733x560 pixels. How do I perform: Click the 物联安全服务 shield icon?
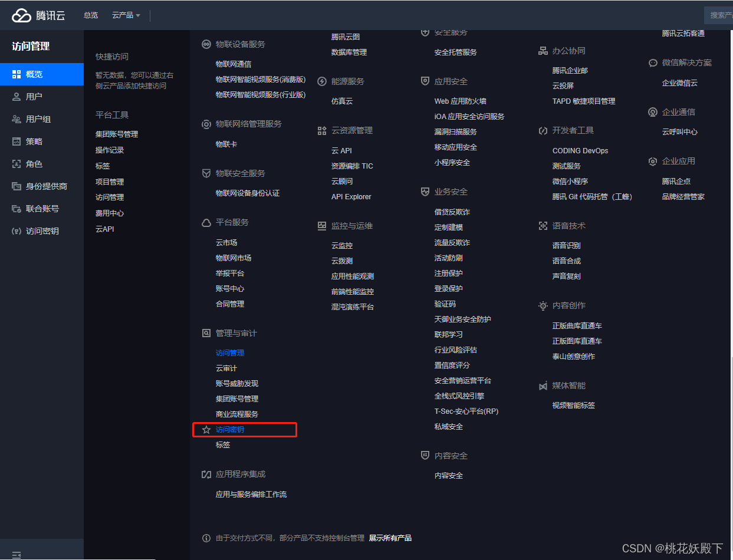[x=206, y=173]
